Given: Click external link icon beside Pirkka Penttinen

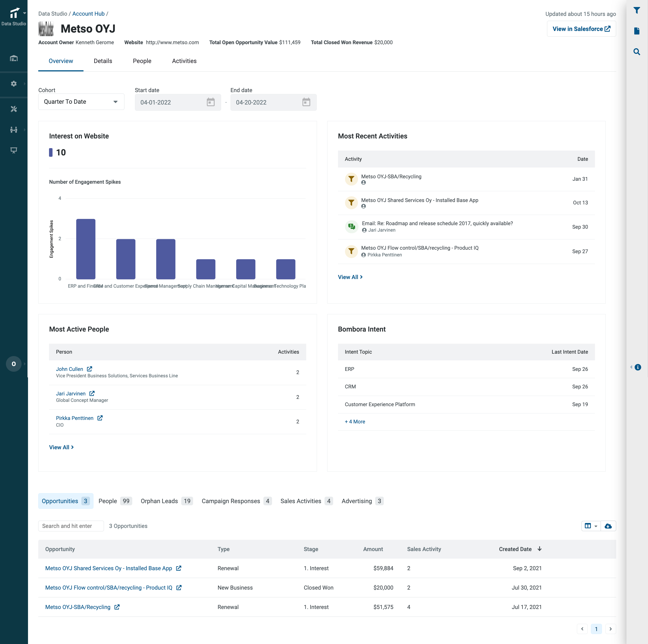Looking at the screenshot, I should tap(100, 418).
